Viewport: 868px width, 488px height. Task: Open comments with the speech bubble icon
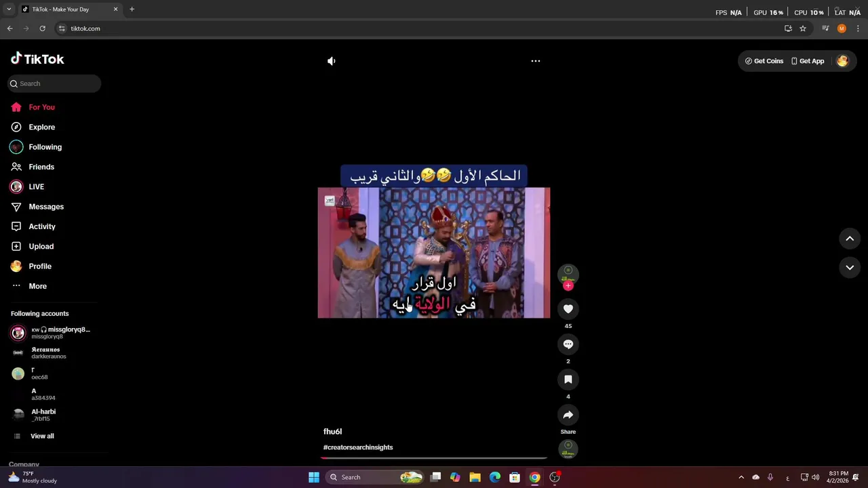point(568,344)
